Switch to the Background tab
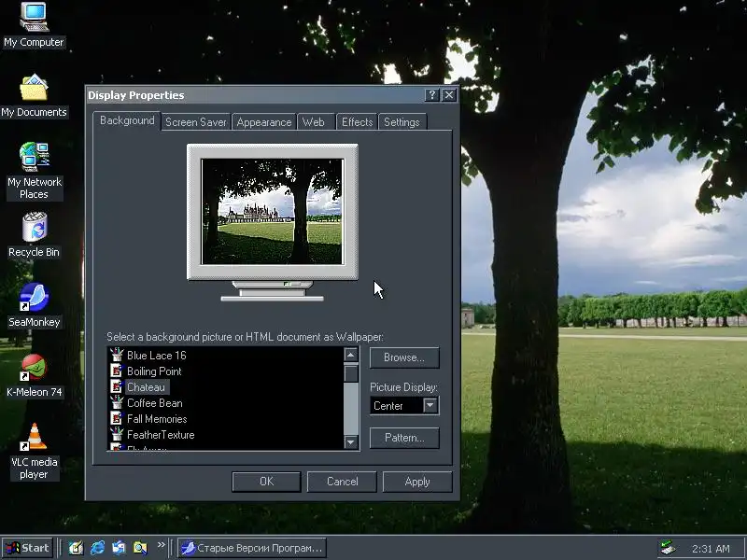Image resolution: width=747 pixels, height=560 pixels. click(127, 120)
